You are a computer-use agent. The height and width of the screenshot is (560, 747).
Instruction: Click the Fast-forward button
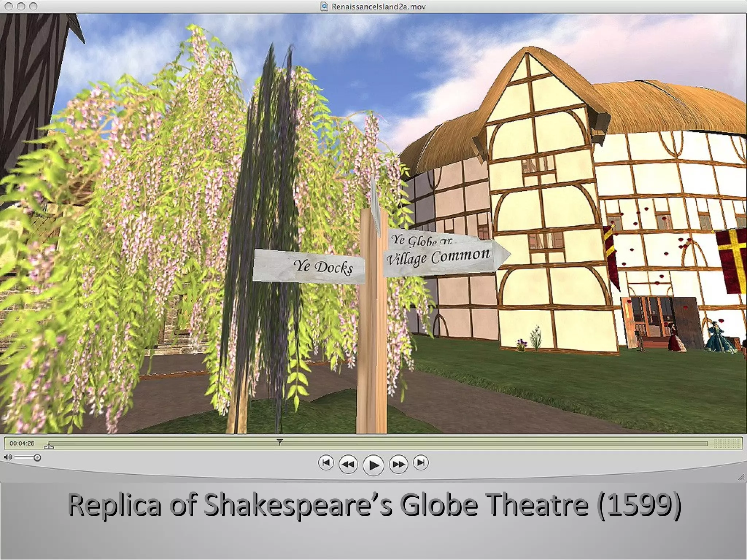coord(398,464)
